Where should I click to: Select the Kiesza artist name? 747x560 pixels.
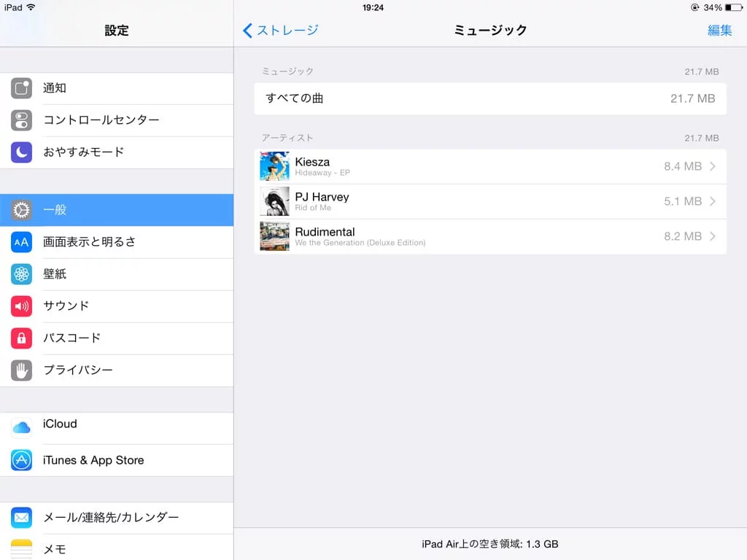tap(312, 162)
